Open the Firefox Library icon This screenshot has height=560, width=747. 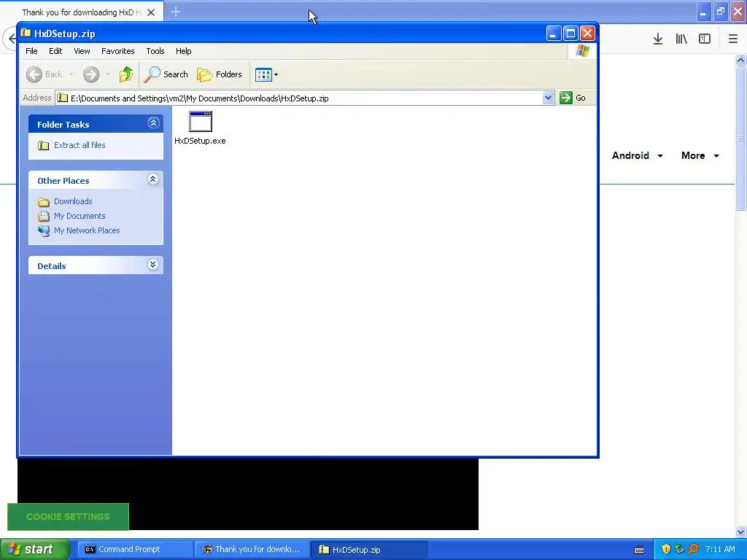tap(681, 39)
